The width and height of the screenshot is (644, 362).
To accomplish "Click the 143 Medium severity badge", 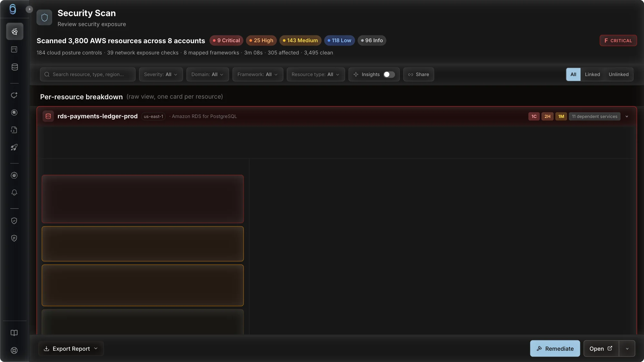I will [x=300, y=40].
